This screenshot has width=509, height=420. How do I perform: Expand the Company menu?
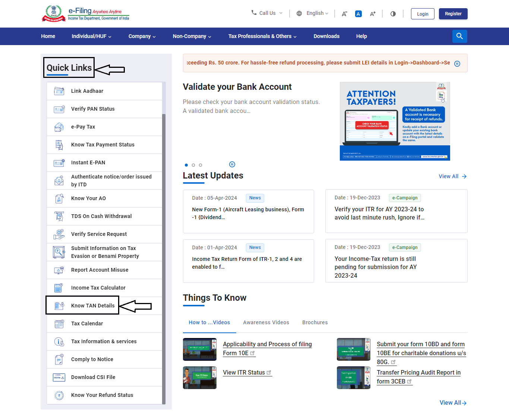pyautogui.click(x=142, y=36)
